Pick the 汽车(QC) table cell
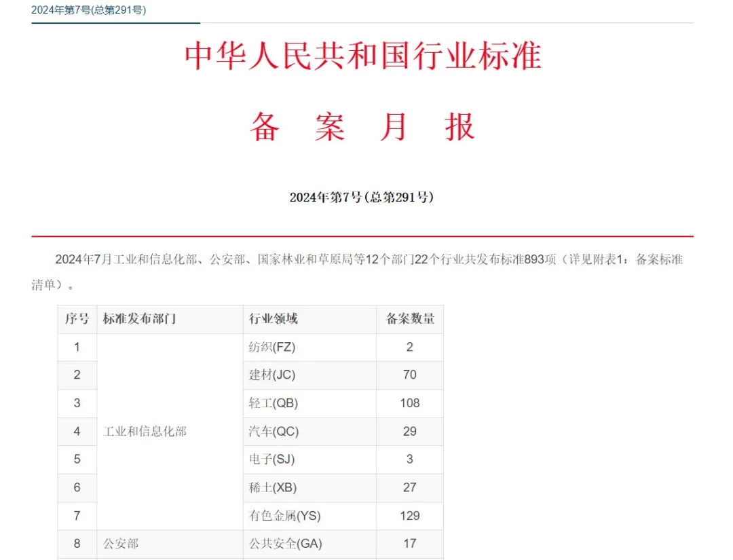Viewport: 733px width, 560px height. point(274,431)
